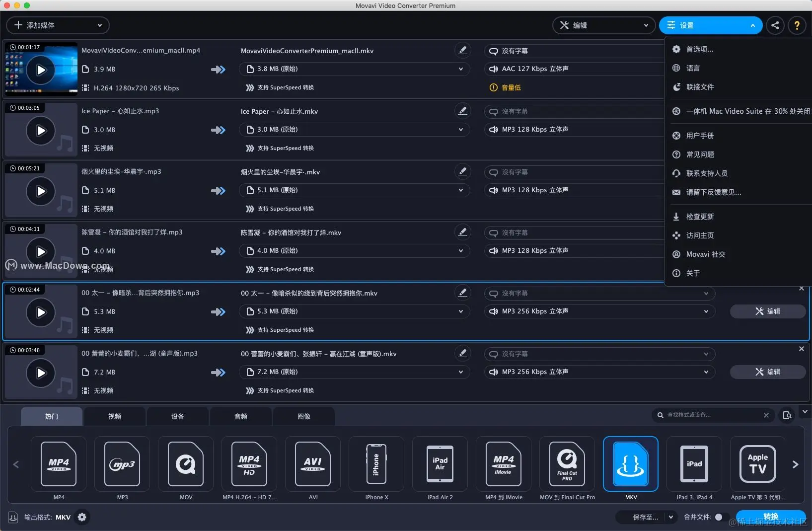Screen dimensions: 812x531
Task: Open 联系支持人员 menu item
Action: 707,173
